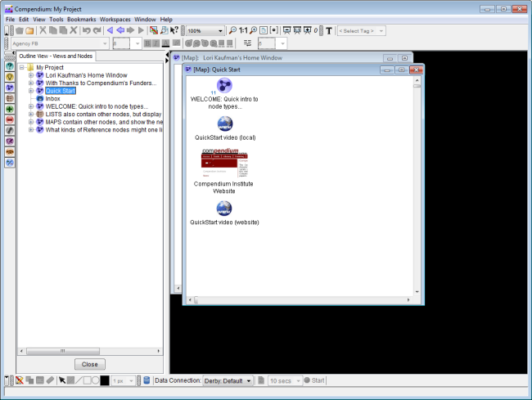Select the Argument plus-minus node icon
The width and height of the screenshot is (532, 400).
10,163
